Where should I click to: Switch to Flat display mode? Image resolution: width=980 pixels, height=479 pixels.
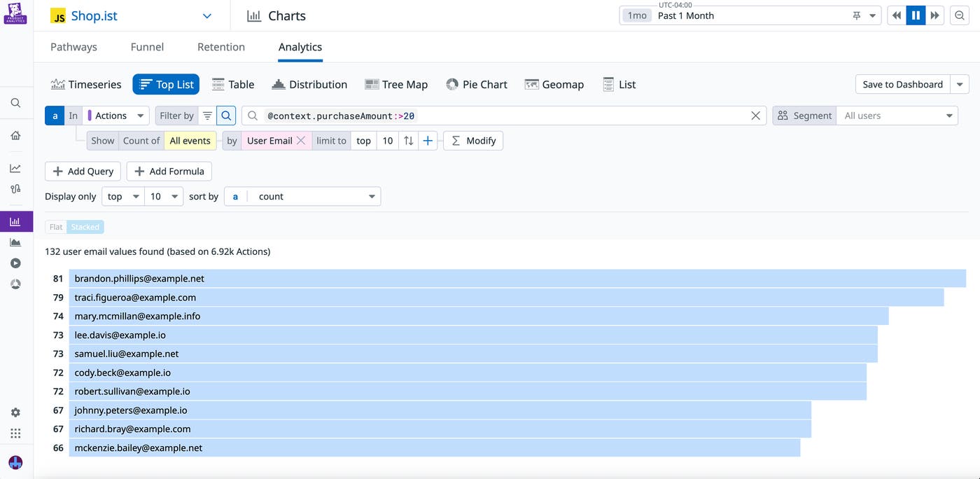pyautogui.click(x=56, y=227)
